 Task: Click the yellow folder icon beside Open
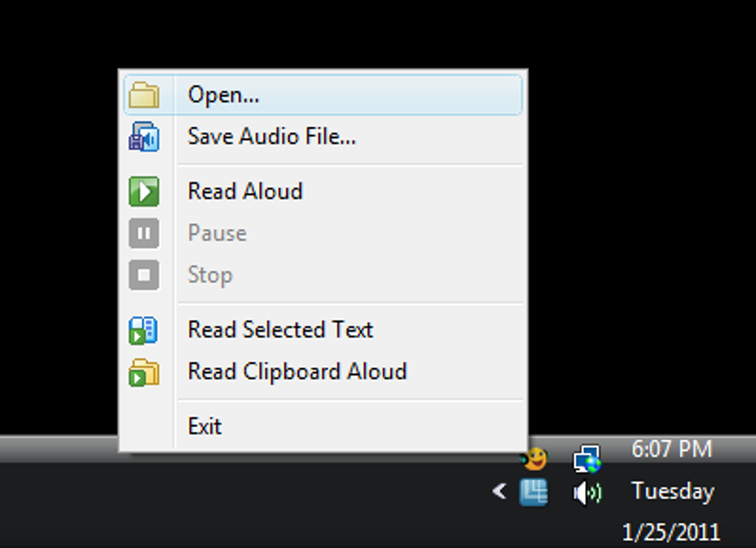[x=144, y=95]
